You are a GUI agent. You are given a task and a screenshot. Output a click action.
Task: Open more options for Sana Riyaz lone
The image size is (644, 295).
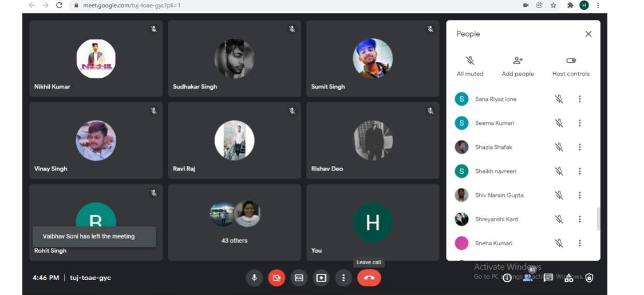click(x=579, y=99)
